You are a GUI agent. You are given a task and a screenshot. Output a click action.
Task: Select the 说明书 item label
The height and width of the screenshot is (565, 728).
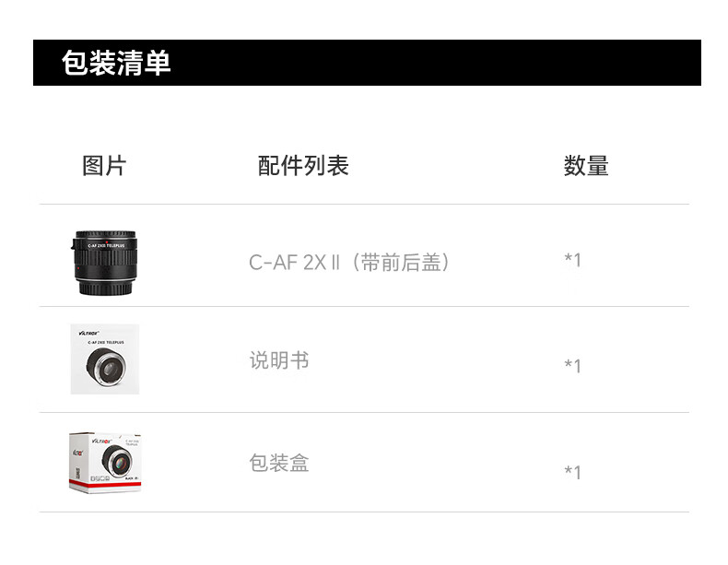coord(279,360)
